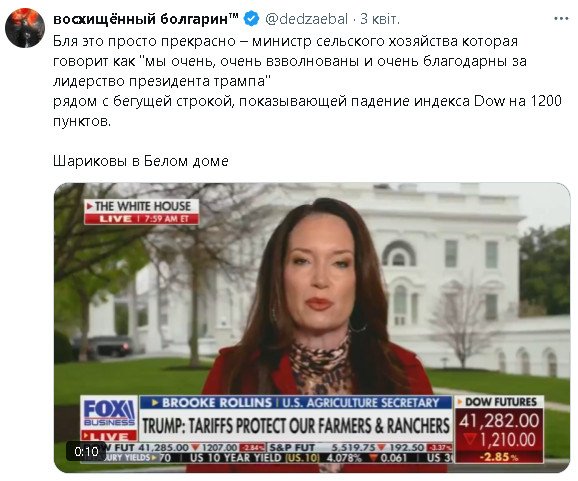This screenshot has height=481, width=578.
Task: Click the -2.85% Dow change indicator
Action: [x=499, y=457]
